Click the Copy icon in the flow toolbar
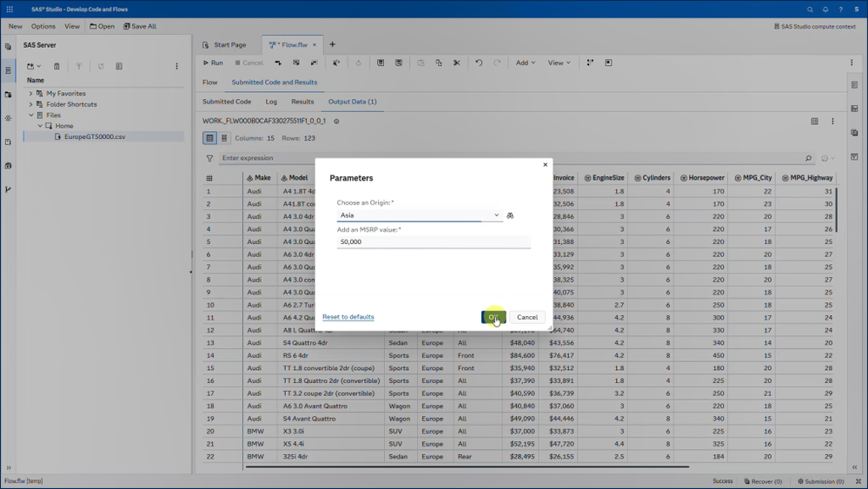The height and width of the screenshot is (489, 868). pos(439,63)
